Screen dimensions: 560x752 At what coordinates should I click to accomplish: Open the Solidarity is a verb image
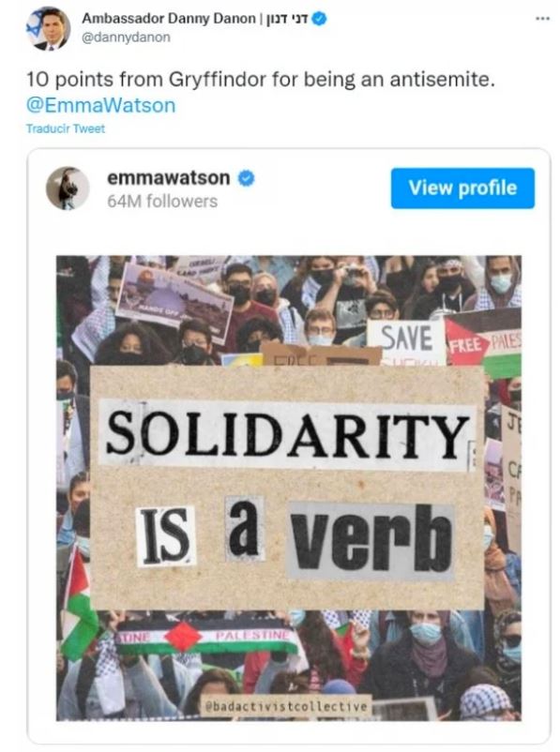coord(289,489)
